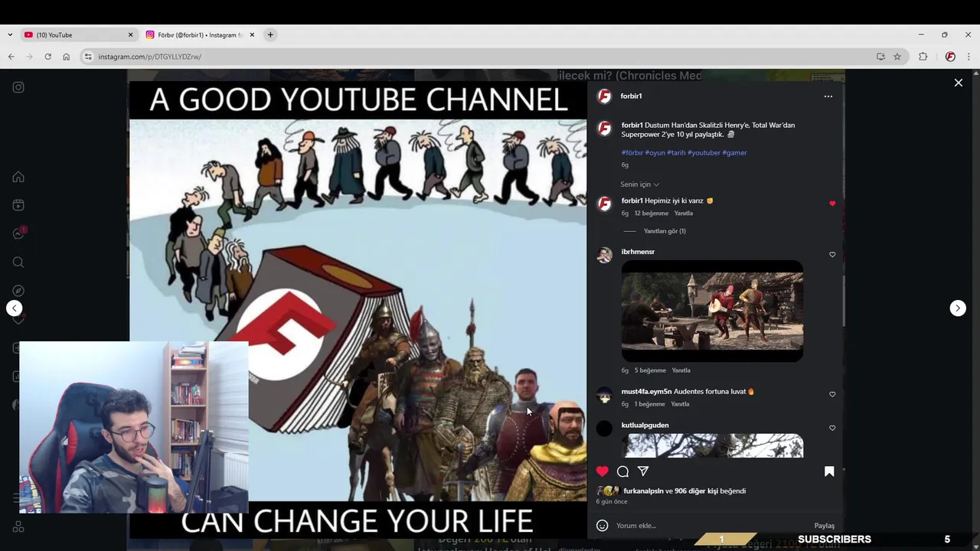Image resolution: width=980 pixels, height=551 pixels.
Task: Open the #youtuber hashtag
Action: [704, 152]
